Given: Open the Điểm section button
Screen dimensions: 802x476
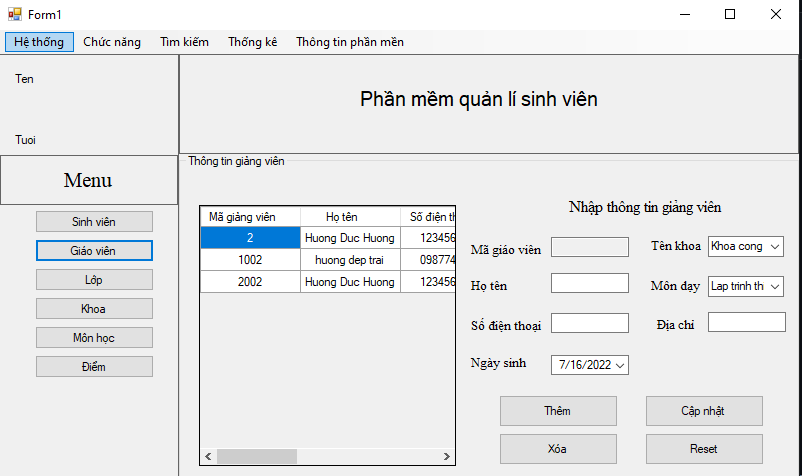Looking at the screenshot, I should click(94, 367).
